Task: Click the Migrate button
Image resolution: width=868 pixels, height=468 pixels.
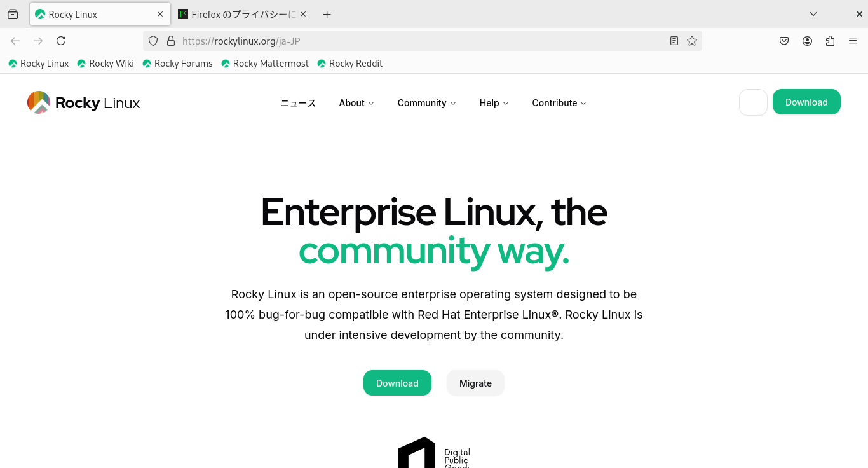Action: (475, 383)
